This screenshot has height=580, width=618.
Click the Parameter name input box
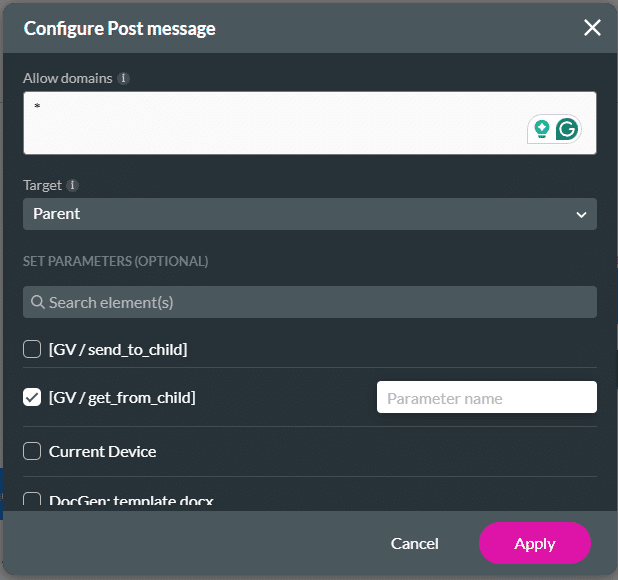coord(486,397)
